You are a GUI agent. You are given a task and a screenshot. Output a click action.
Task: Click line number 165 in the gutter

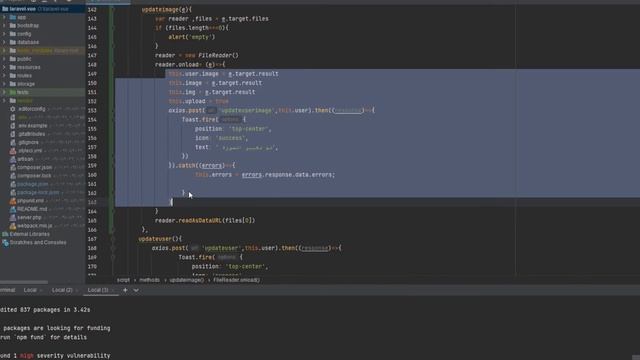[x=92, y=220]
